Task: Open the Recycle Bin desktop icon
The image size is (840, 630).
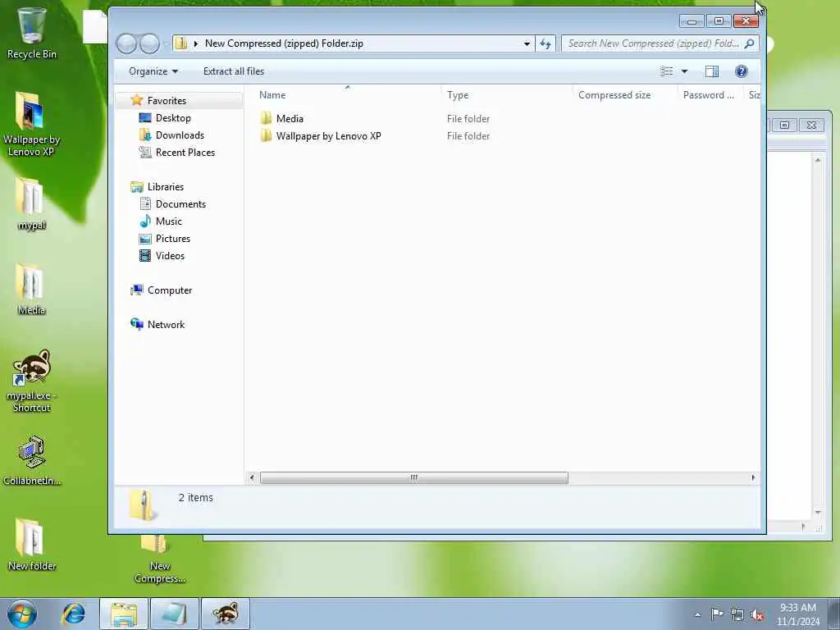Action: point(31,32)
